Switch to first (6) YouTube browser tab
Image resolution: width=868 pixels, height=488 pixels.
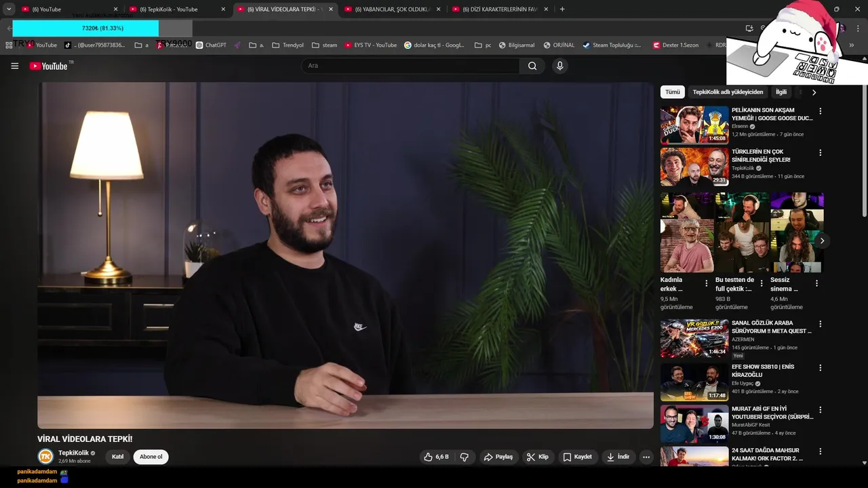point(68,9)
